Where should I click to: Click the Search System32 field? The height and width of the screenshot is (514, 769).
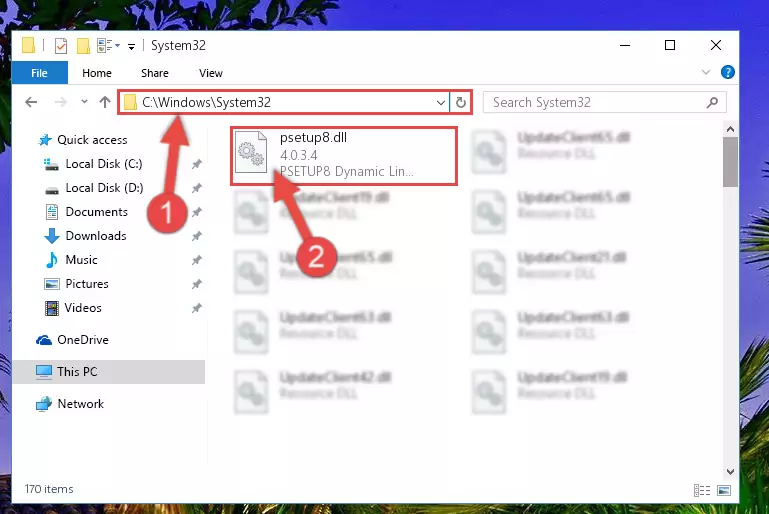click(x=604, y=103)
